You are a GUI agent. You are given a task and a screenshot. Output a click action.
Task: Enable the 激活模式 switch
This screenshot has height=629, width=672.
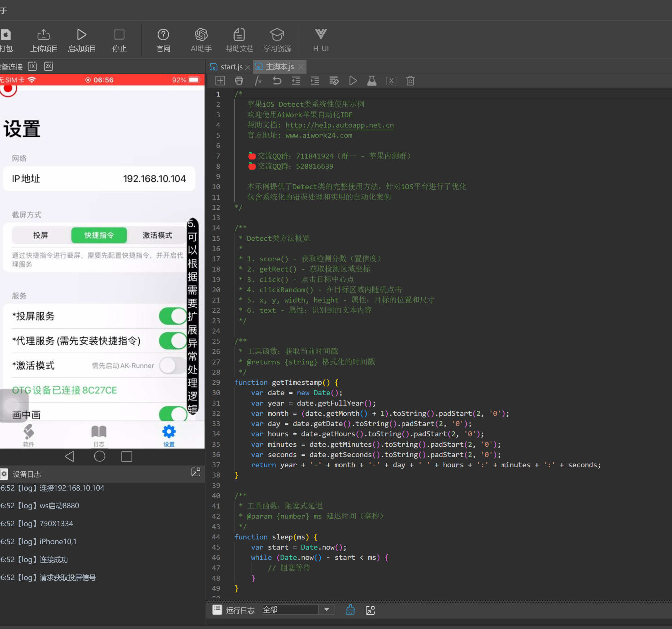pos(173,365)
